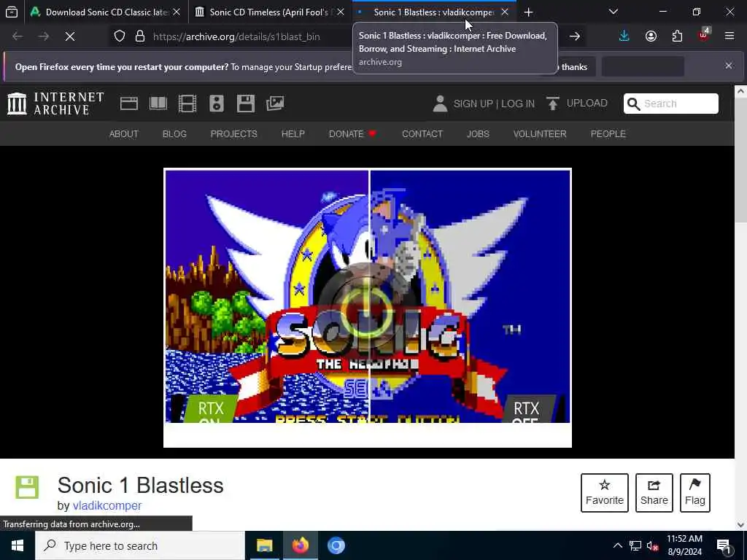This screenshot has height=560, width=747.
Task: Open the Internet Archive audio speaker icon
Action: (x=216, y=104)
